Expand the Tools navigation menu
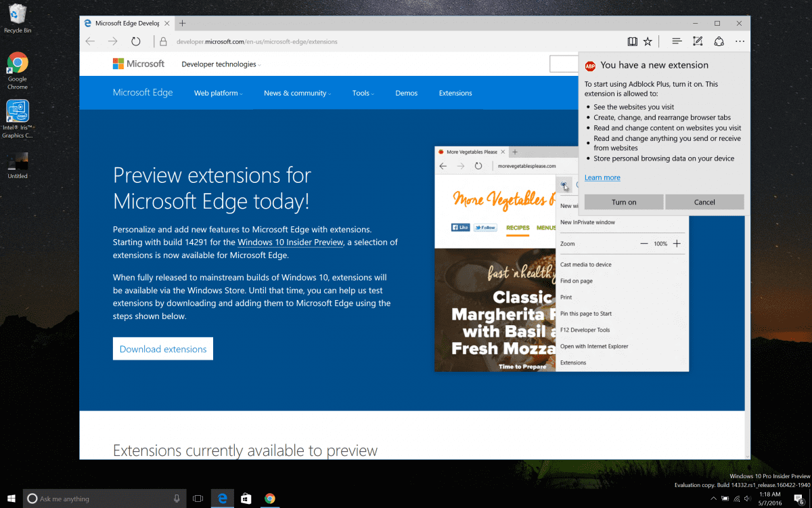The height and width of the screenshot is (508, 812). pos(363,93)
